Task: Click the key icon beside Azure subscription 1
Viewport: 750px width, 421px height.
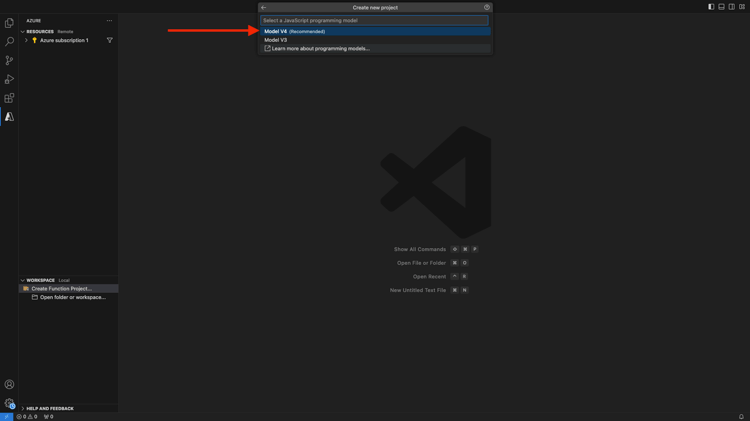Action: pos(34,40)
